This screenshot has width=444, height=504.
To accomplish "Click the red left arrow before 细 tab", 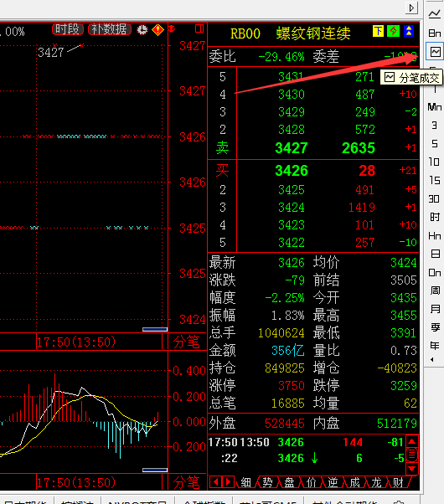I will (215, 482).
